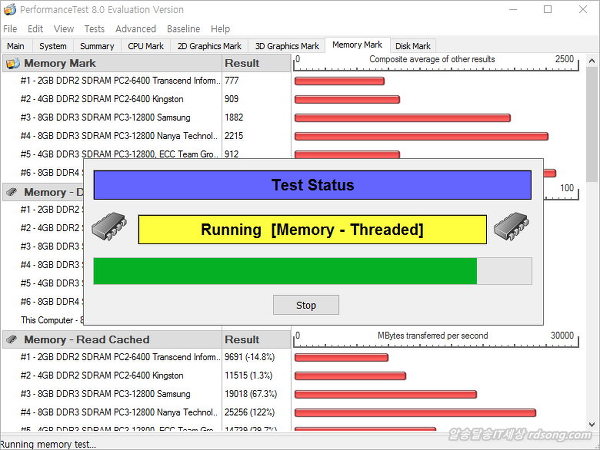600x450 pixels.
Task: Select Read Cached row #3 8GB DDR3 Samsung
Action: (105, 394)
